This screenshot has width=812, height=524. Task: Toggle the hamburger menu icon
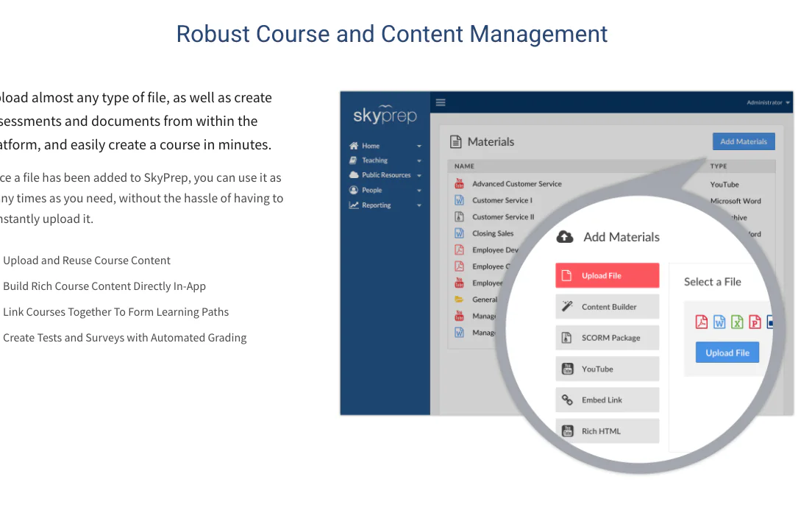tap(441, 102)
